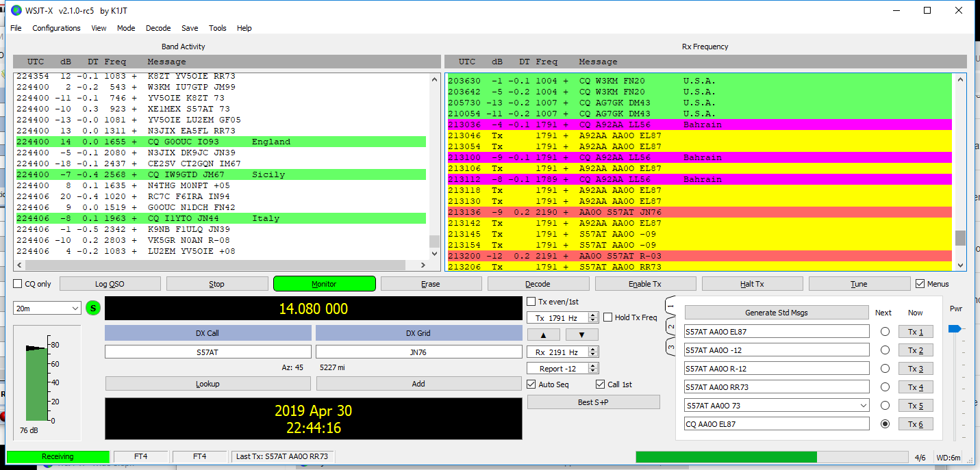
Task: Select the CQ G0OUC IO93 England row
Action: point(221,142)
